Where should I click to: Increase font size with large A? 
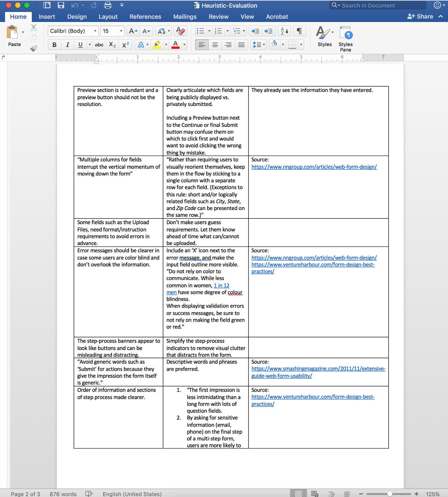pos(133,31)
